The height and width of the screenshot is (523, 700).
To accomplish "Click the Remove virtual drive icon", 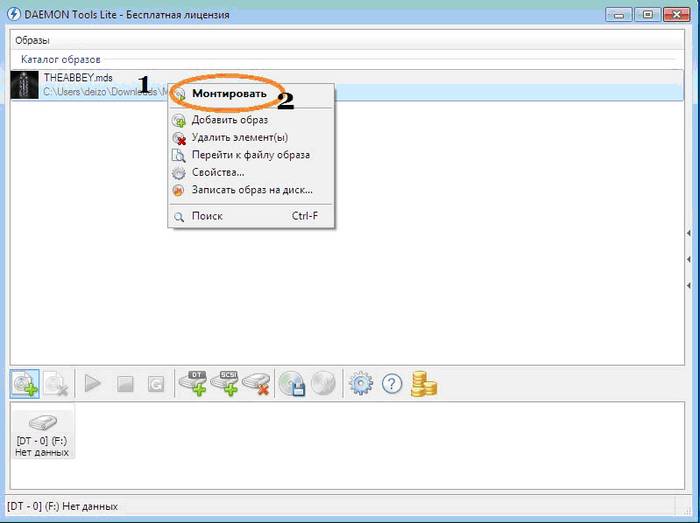I will point(256,383).
